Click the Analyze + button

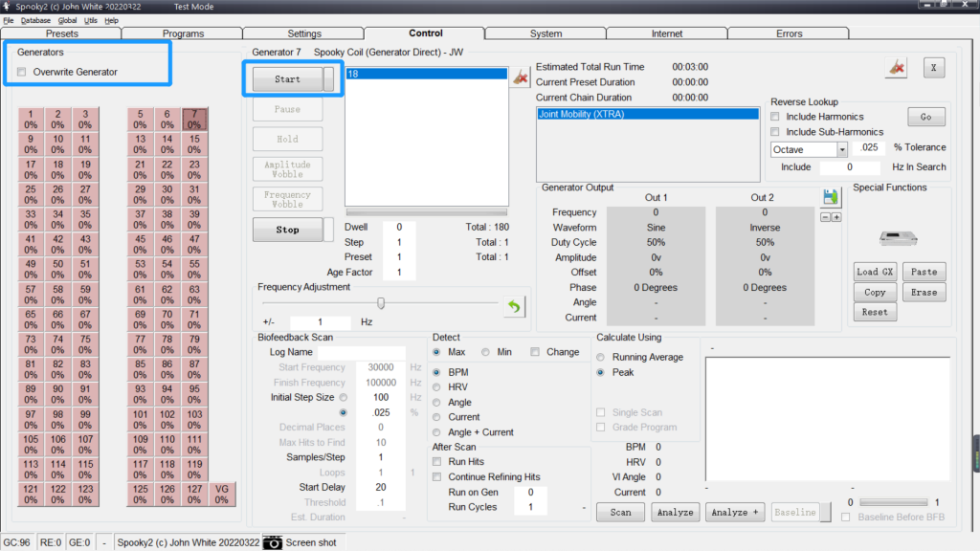click(735, 513)
